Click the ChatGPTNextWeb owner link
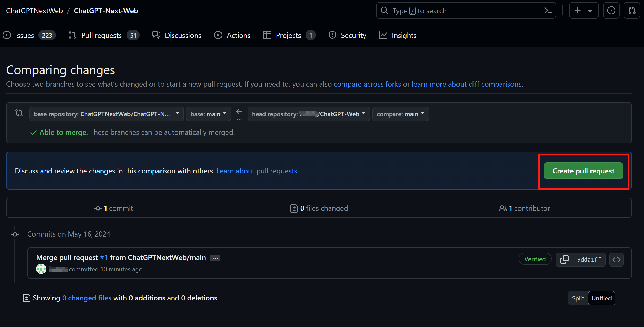 [34, 11]
